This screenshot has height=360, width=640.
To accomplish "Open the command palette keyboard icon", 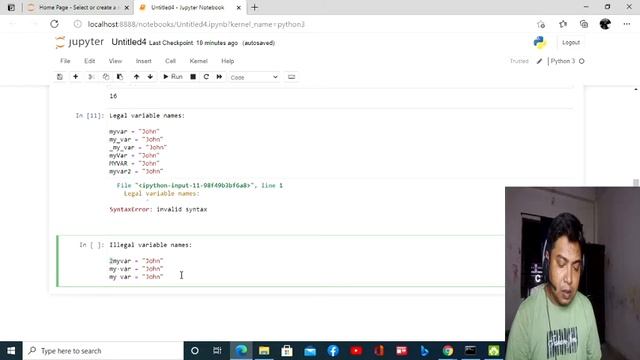I will (291, 77).
